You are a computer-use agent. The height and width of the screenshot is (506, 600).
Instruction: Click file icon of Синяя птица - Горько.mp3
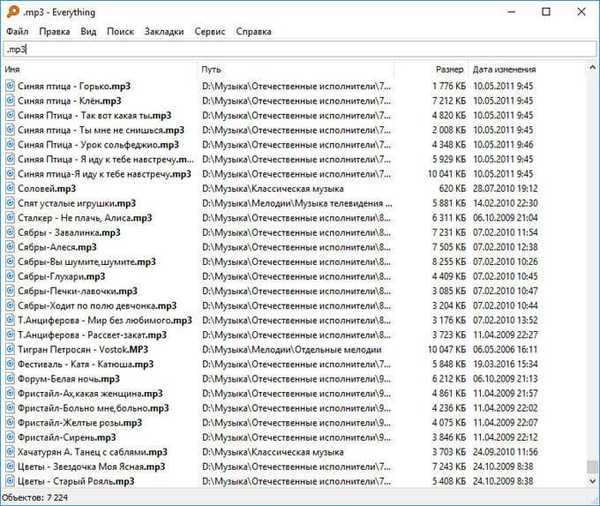(x=10, y=86)
